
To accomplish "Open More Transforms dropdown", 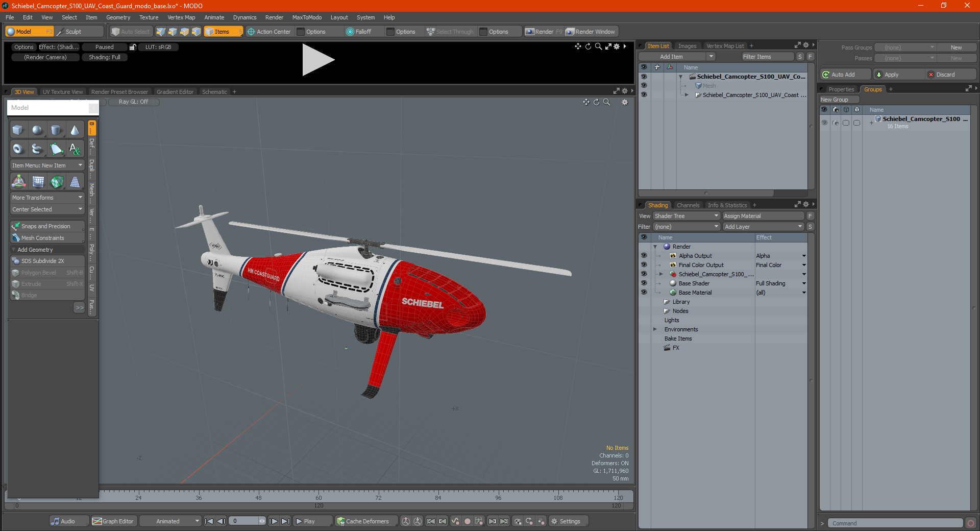I will [x=47, y=198].
